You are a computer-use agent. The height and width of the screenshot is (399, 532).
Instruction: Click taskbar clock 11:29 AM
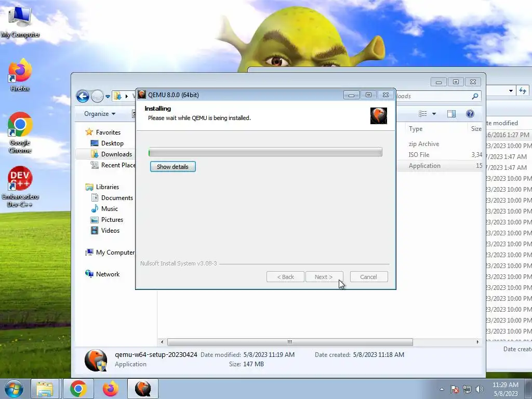[506, 389]
